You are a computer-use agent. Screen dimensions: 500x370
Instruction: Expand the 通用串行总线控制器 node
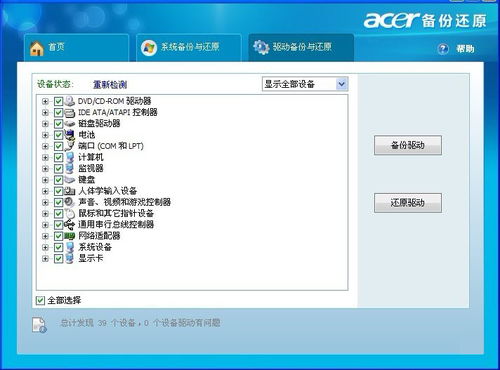pos(45,225)
